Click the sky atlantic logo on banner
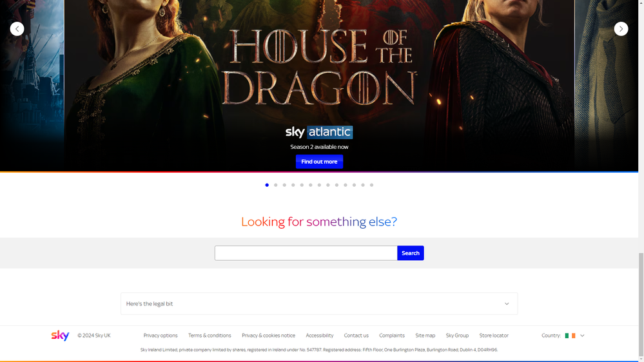This screenshot has width=644, height=362. [319, 132]
